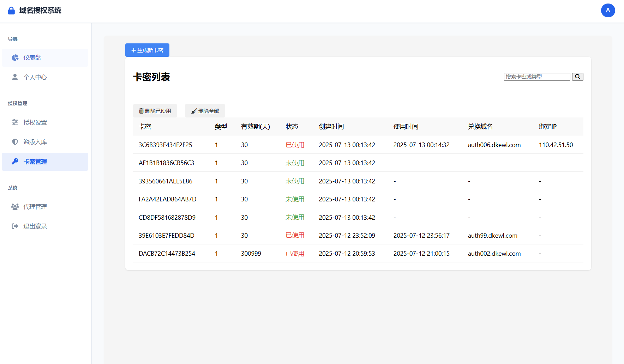Focus the 搜索卡密或类型 search field

[536, 77]
